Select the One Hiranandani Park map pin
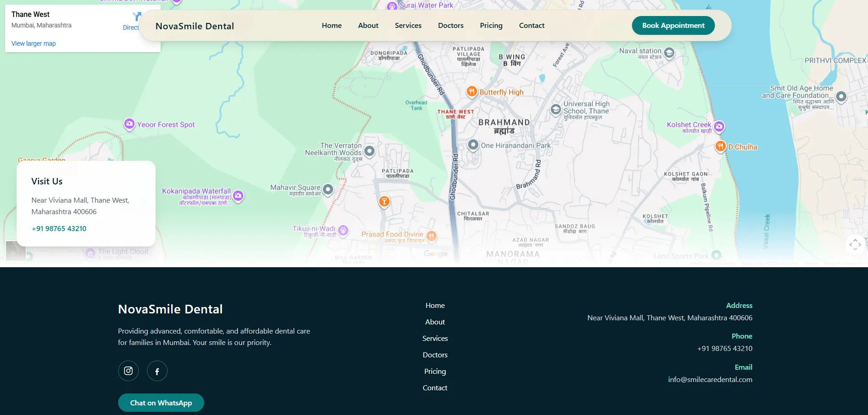Viewport: 868px width, 415px height. 473,145
